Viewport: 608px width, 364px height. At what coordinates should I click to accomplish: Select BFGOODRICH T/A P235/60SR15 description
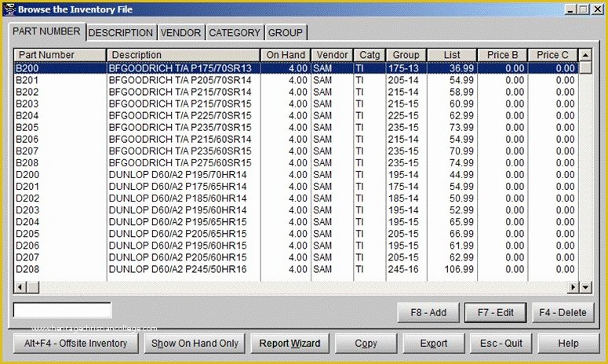coord(180,151)
